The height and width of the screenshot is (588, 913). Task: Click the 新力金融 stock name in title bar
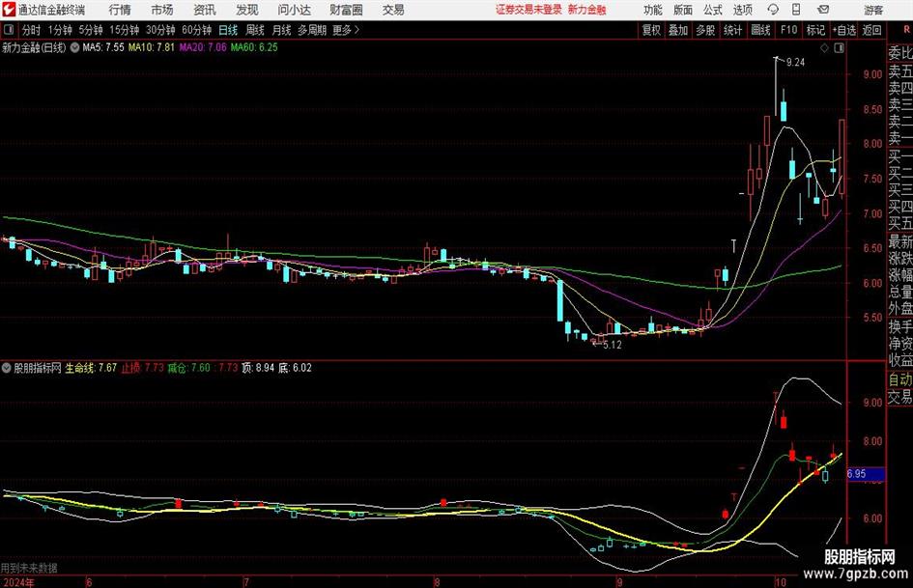tap(587, 10)
